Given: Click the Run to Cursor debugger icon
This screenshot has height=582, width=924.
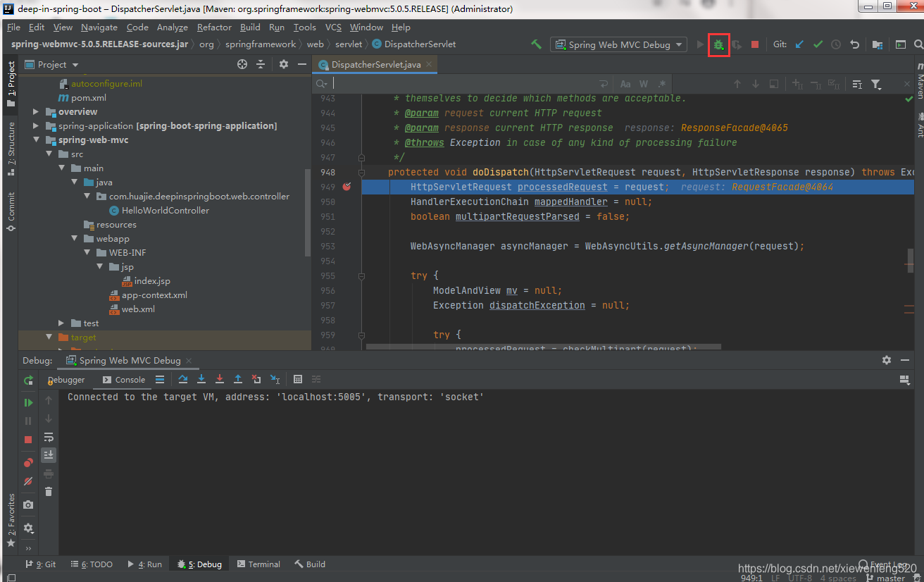Looking at the screenshot, I should (275, 379).
